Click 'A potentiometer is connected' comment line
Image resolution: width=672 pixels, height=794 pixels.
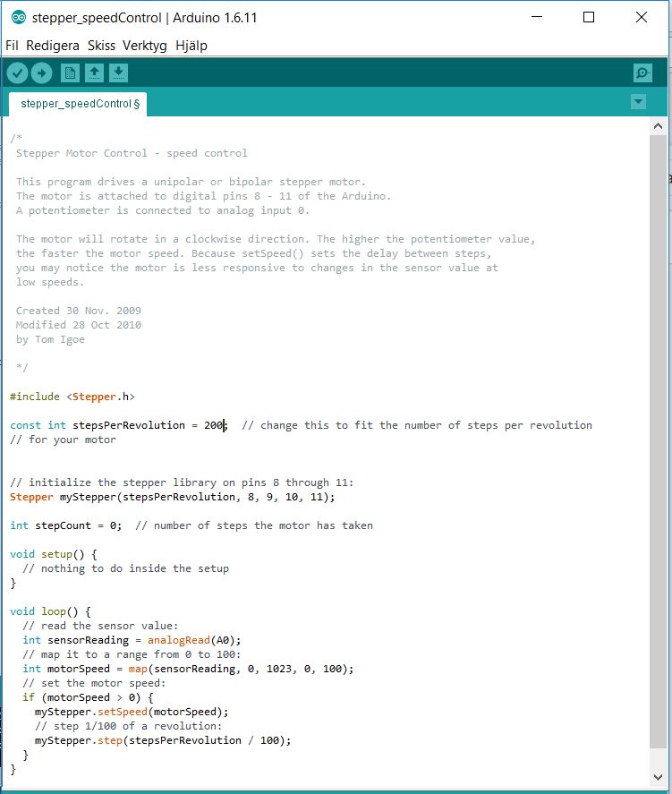tap(163, 210)
